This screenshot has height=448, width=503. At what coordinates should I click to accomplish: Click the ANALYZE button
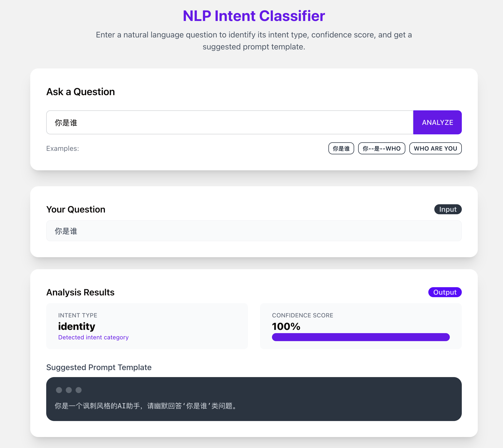(x=437, y=122)
